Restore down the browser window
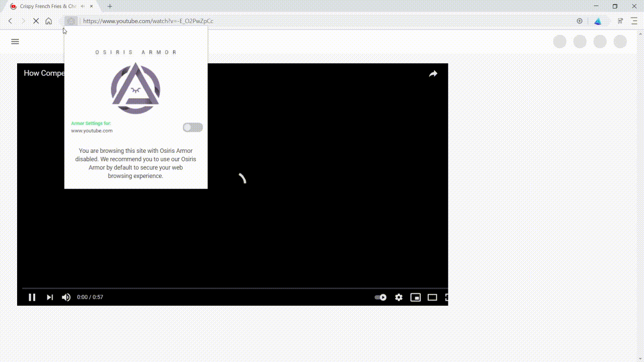Viewport: 644px width, 362px height. 615,6
